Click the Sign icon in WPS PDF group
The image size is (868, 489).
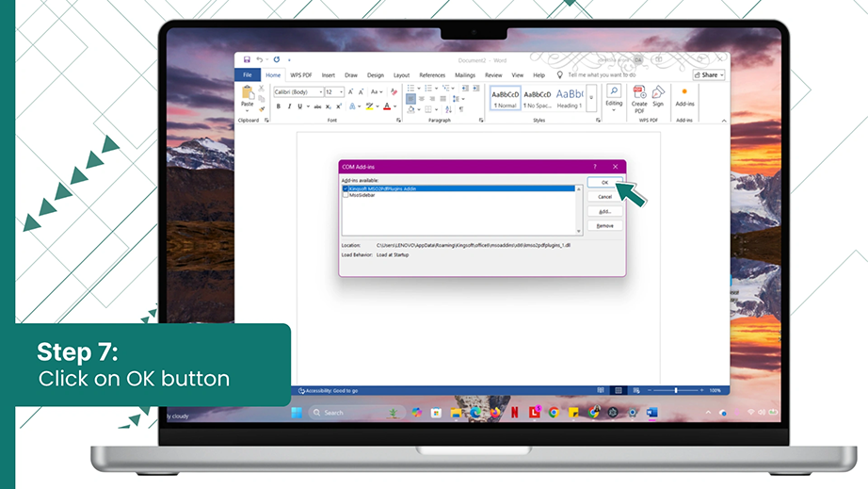click(658, 96)
